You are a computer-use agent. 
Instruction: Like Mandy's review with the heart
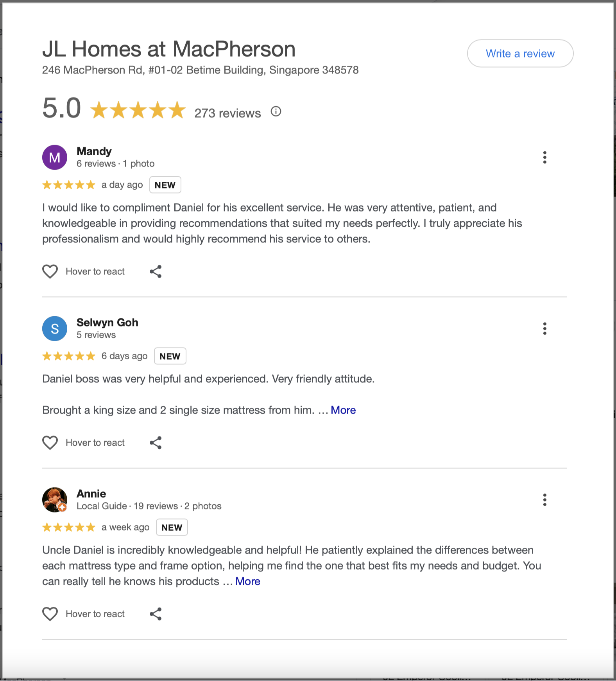[x=50, y=271]
